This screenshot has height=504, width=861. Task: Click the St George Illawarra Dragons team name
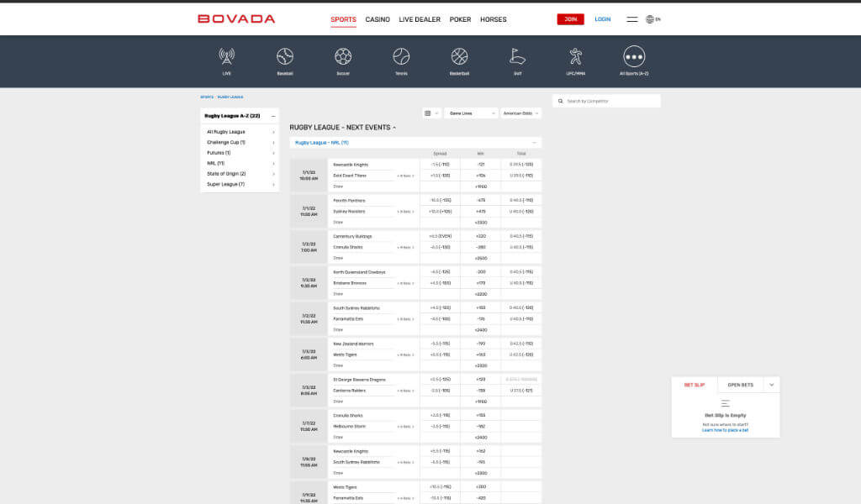(x=359, y=380)
